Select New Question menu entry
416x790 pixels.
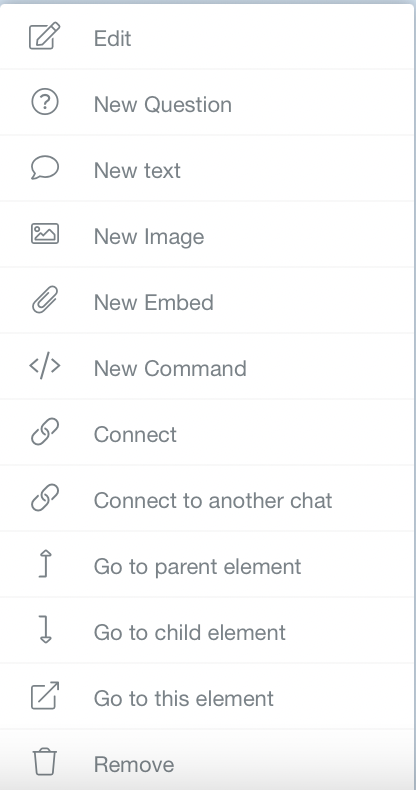206,102
